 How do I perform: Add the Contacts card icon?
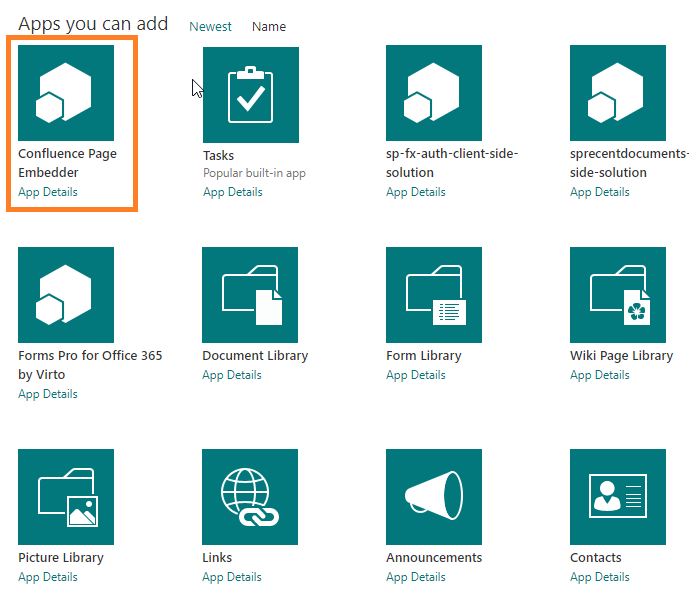(618, 497)
